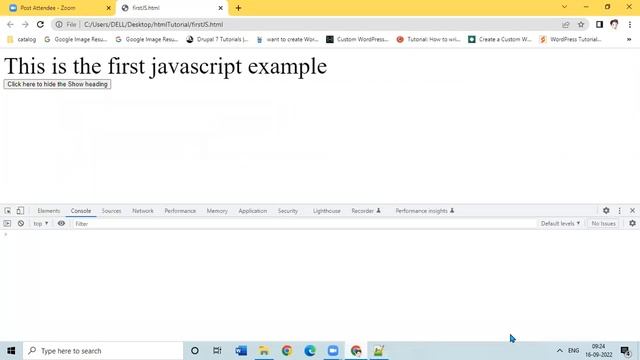
Task: Open console settings gear
Action: point(632,223)
